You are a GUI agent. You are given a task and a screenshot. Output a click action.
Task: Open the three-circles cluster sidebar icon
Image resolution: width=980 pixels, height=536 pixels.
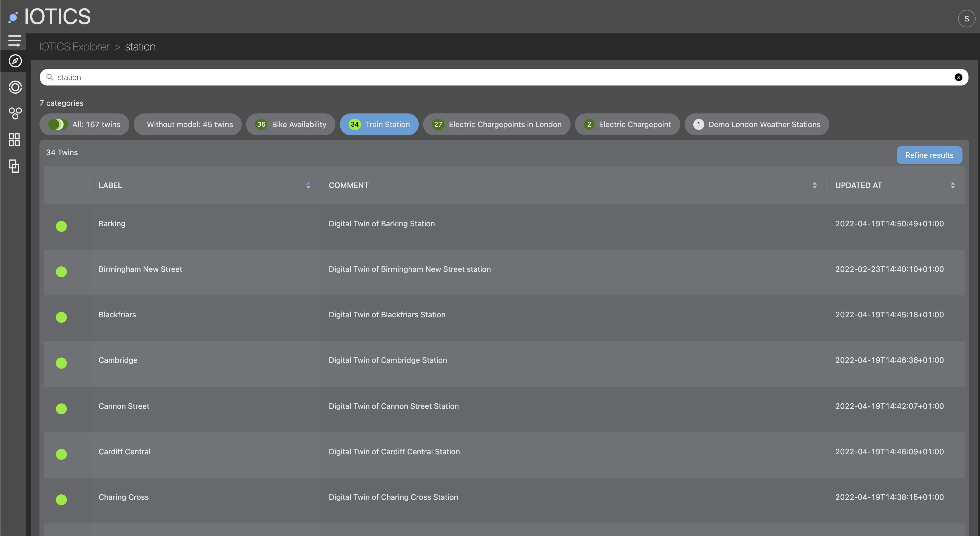click(15, 113)
